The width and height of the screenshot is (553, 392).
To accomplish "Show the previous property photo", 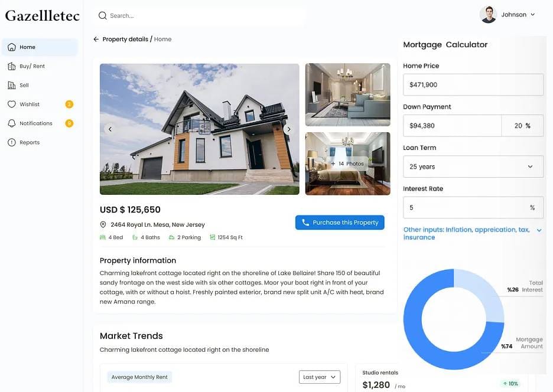I will click(110, 129).
